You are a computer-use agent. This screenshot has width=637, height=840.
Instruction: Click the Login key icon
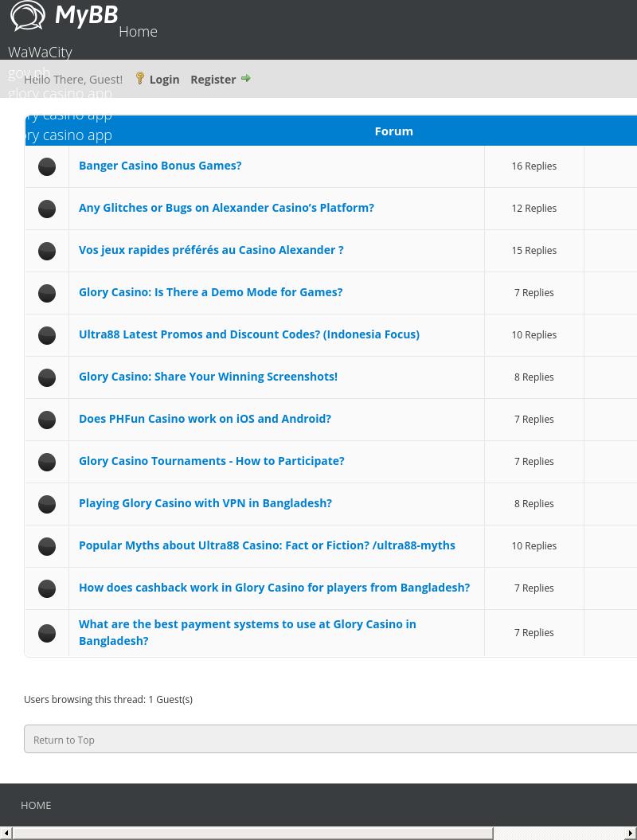click(140, 78)
